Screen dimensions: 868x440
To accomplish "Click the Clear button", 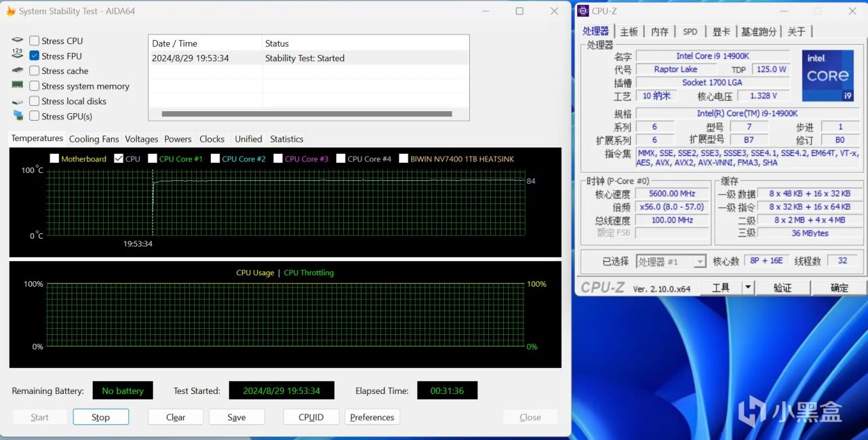I will click(176, 417).
